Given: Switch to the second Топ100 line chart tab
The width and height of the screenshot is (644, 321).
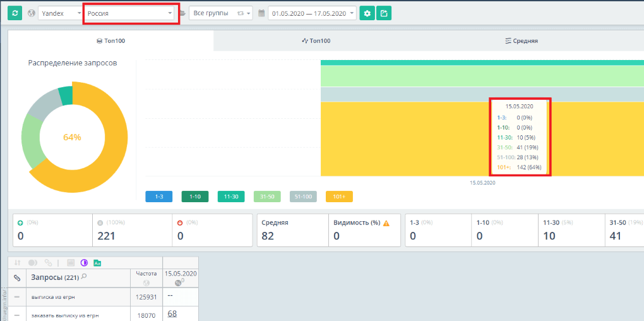Looking at the screenshot, I should (316, 40).
